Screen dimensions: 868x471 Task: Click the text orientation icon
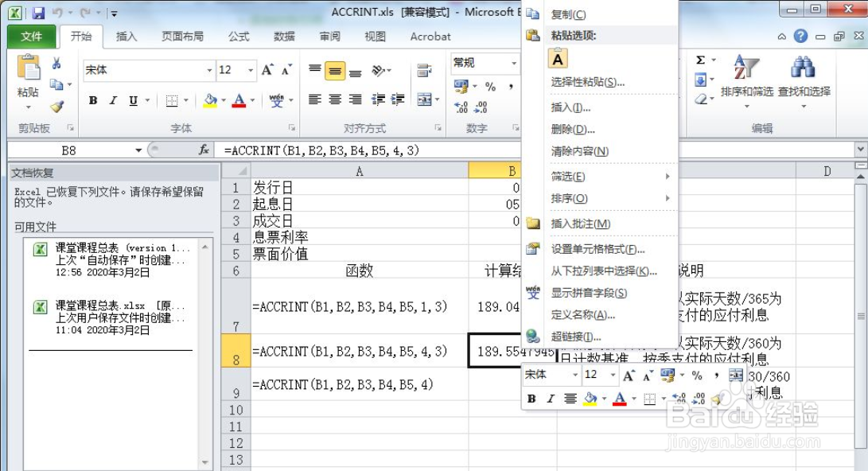click(379, 71)
